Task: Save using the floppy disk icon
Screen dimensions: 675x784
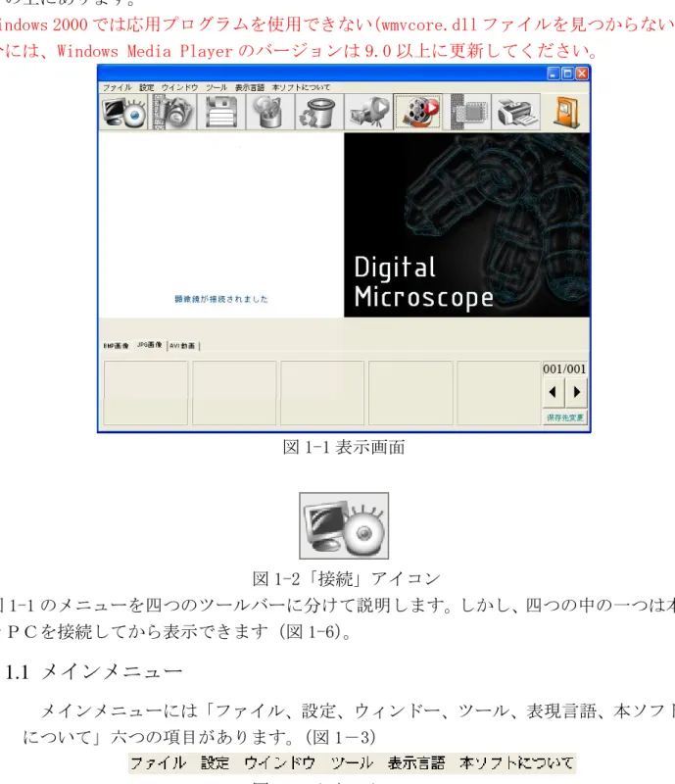Action: coord(221,112)
